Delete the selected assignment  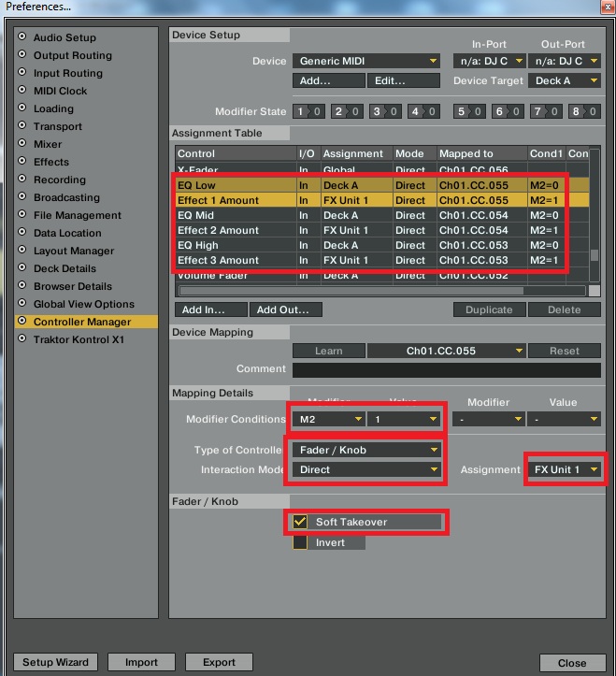565,309
